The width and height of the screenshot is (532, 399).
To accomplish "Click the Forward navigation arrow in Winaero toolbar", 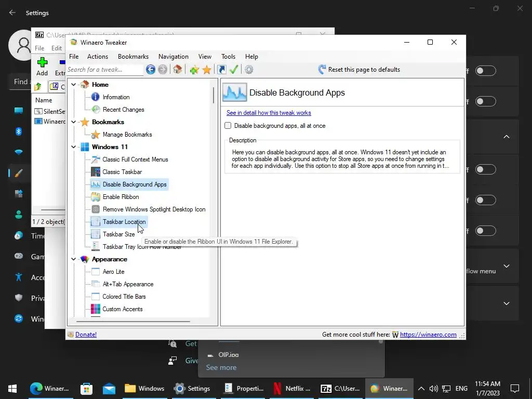I will pos(163,70).
